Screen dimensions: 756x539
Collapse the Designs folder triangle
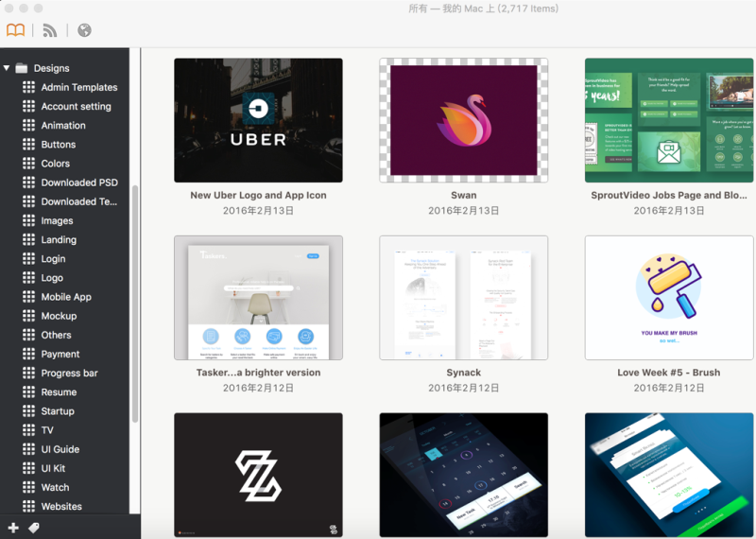click(7, 68)
